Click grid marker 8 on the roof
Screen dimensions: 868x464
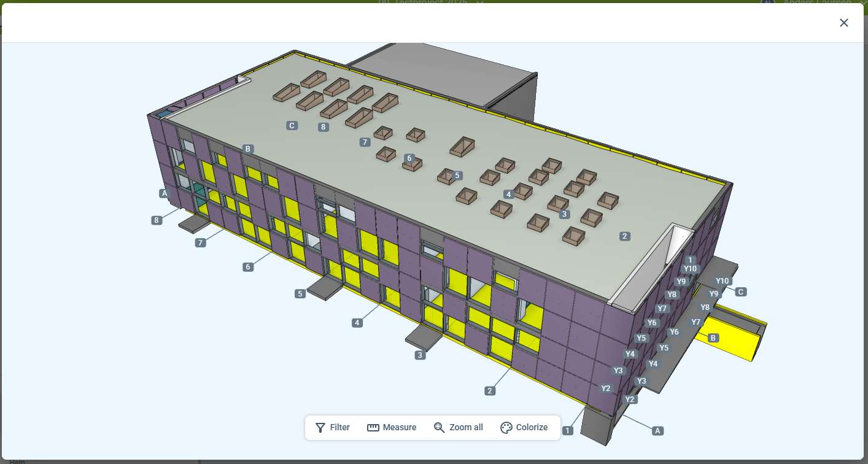coord(323,128)
